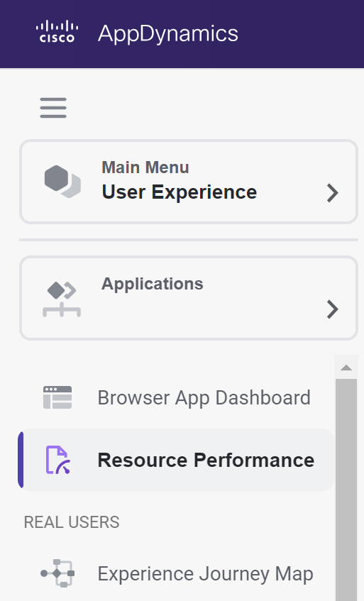Click the sidebar vertical scrollbar thumb
Screen dimensions: 364x601
point(346,490)
